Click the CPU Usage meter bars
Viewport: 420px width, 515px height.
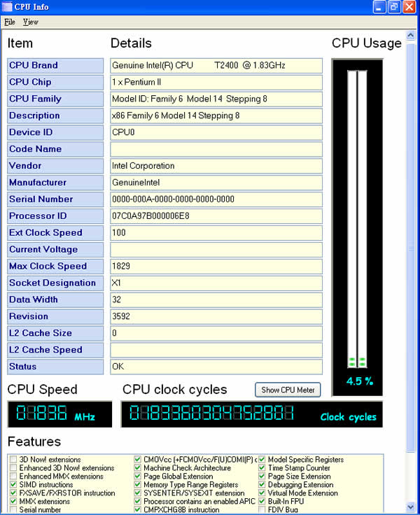[x=357, y=219]
